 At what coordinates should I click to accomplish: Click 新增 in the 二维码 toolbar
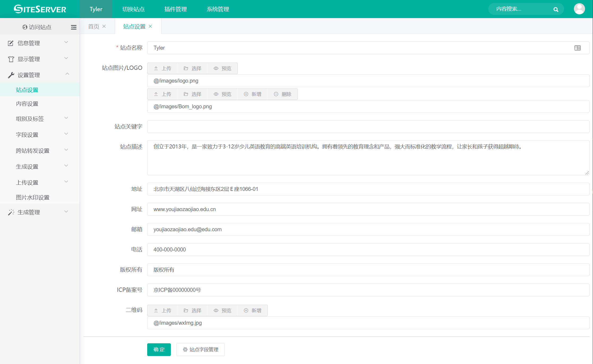(253, 311)
